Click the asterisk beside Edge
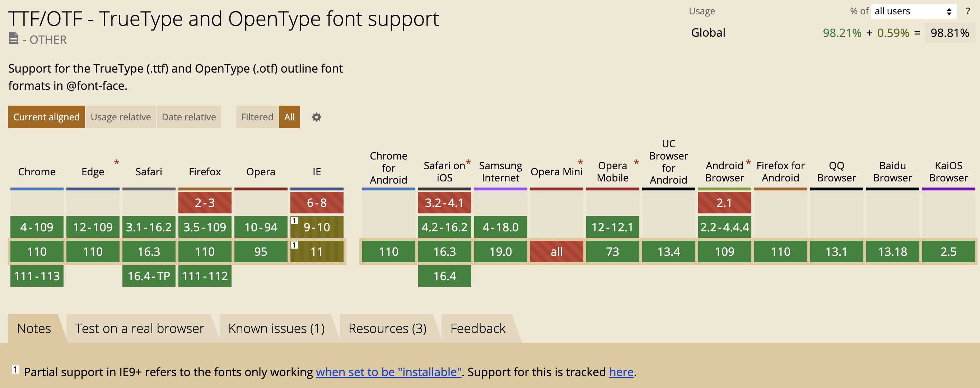 (x=116, y=163)
